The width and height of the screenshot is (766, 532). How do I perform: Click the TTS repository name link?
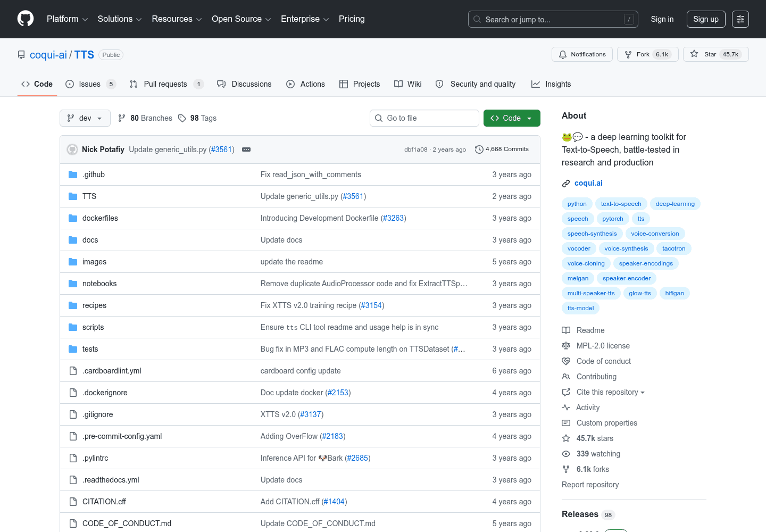pos(84,55)
